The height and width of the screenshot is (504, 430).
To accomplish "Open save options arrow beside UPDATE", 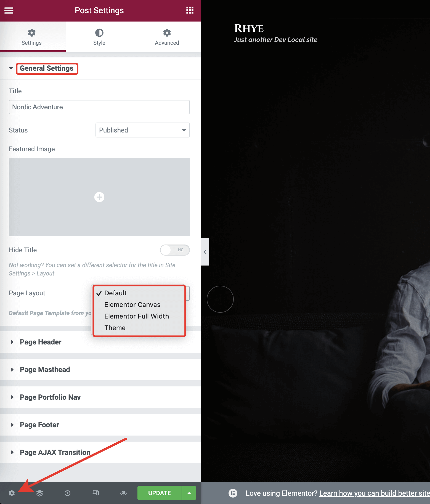I will (189, 493).
